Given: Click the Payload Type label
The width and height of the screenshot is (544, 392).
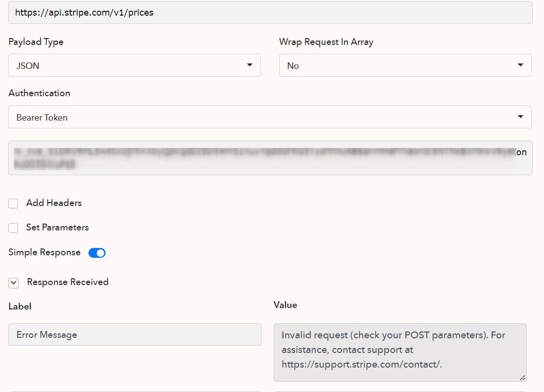Looking at the screenshot, I should (x=36, y=42).
